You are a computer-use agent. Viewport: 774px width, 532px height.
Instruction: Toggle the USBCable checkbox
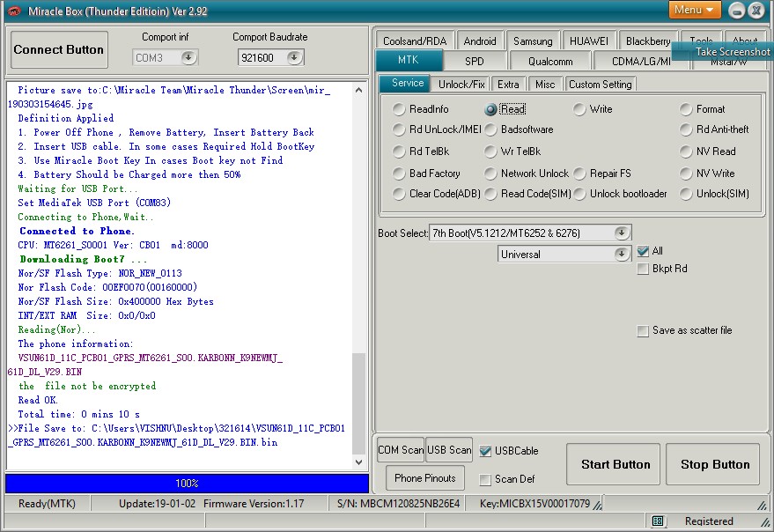pos(486,451)
